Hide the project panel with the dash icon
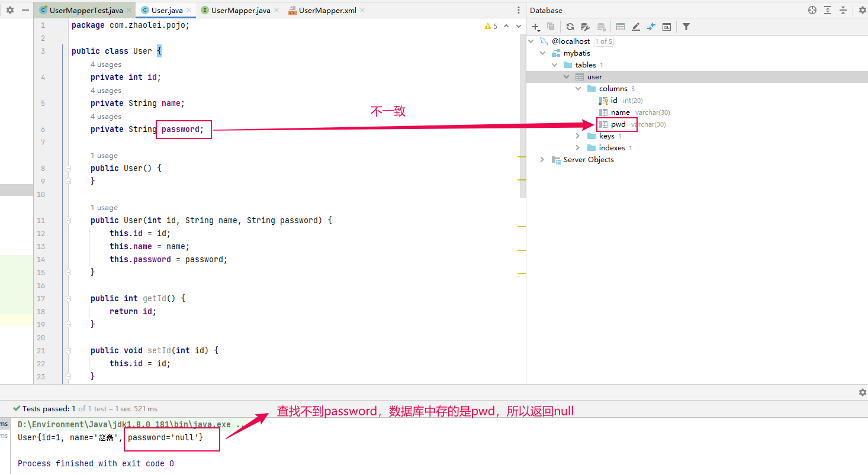This screenshot has height=474, width=868. pos(25,10)
